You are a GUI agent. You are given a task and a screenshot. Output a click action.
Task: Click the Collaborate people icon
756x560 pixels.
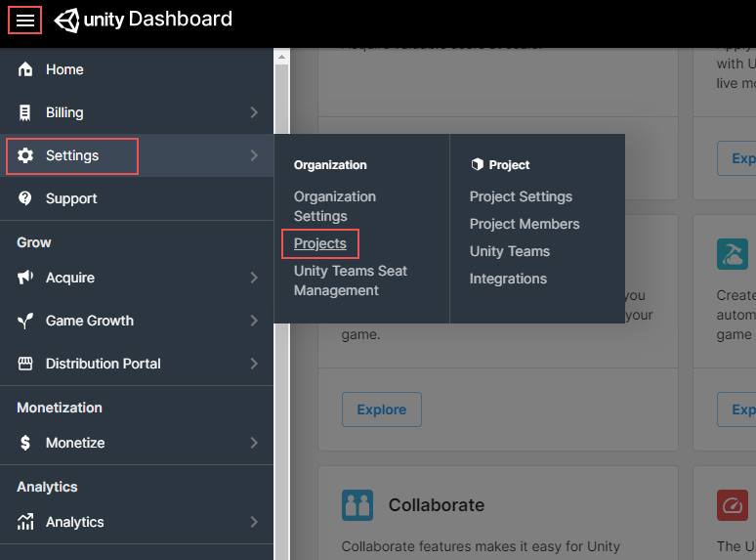357,505
